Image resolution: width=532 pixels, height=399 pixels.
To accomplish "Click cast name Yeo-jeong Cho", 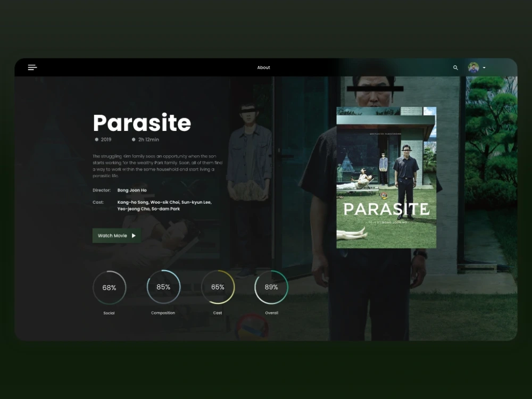I will coord(134,209).
